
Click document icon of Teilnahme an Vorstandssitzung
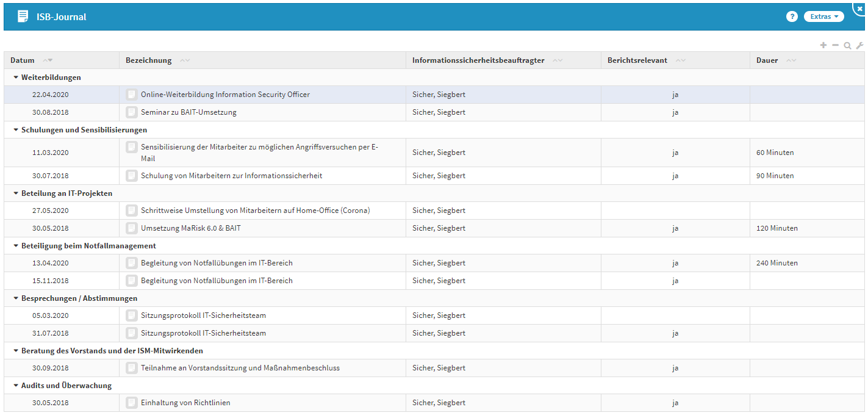[x=131, y=368]
